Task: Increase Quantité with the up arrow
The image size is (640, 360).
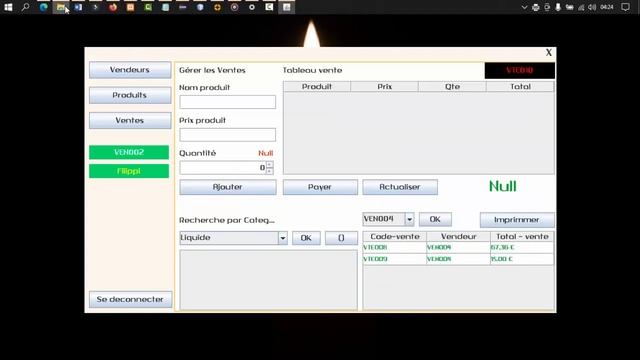Action: 269,164
